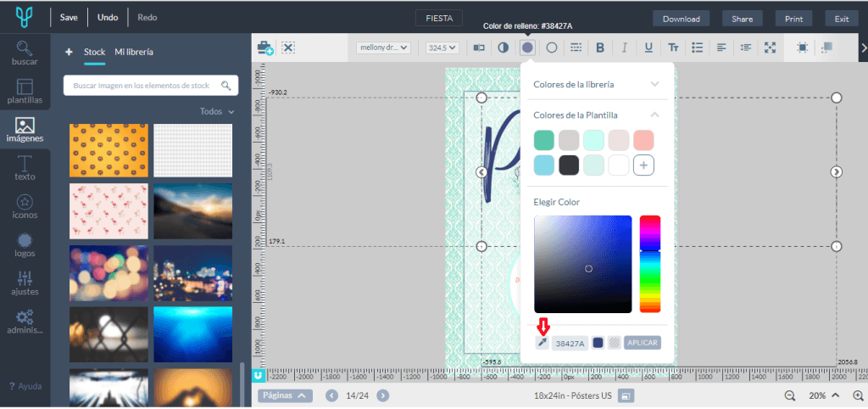The image size is (868, 409).
Task: Open the plantillas sidebar panel
Action: click(25, 92)
